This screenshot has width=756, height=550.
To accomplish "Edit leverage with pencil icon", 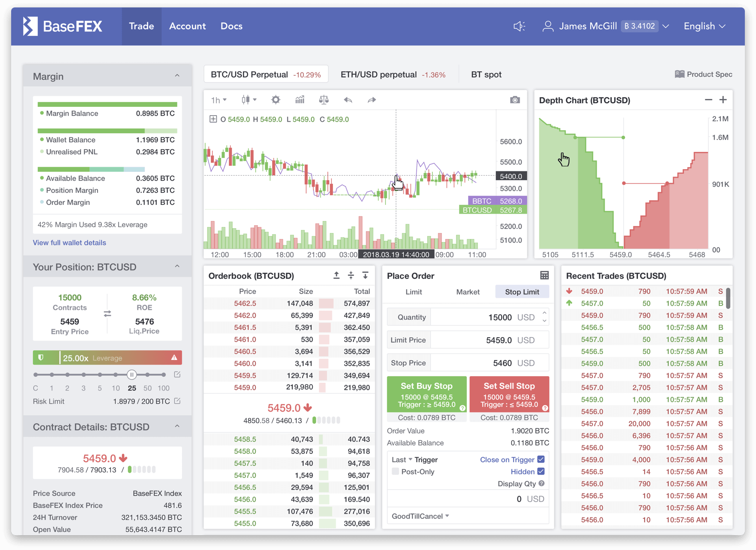I will coord(177,374).
